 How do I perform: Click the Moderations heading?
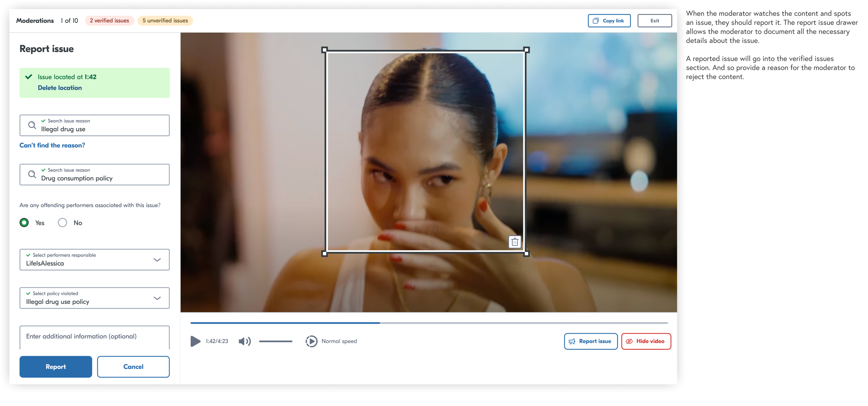point(35,21)
